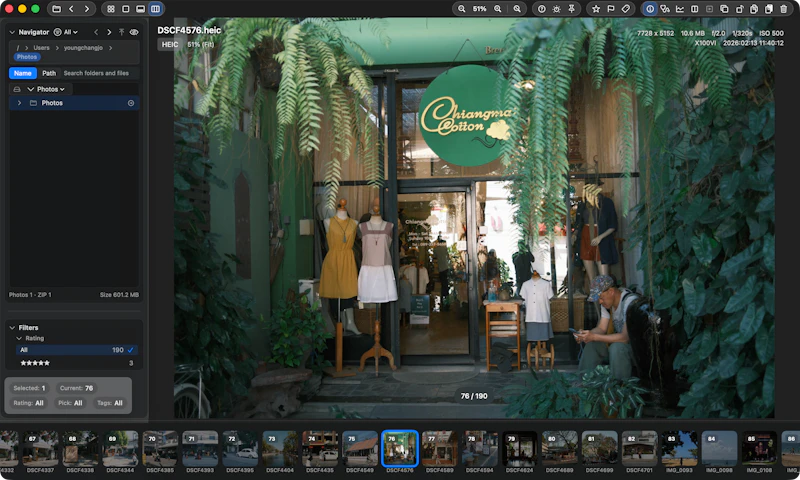The image size is (800, 480).
Task: Copy files with the copy documents icon
Action: 754,9
